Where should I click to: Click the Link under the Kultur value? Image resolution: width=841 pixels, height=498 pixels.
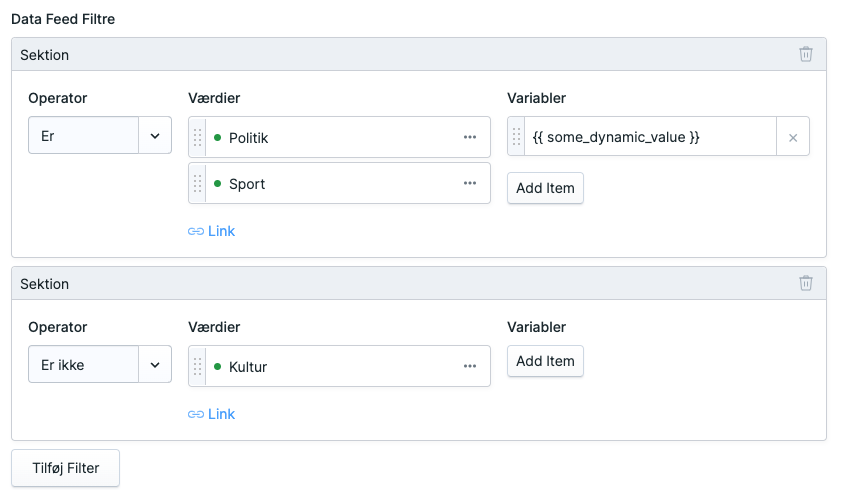click(x=212, y=414)
